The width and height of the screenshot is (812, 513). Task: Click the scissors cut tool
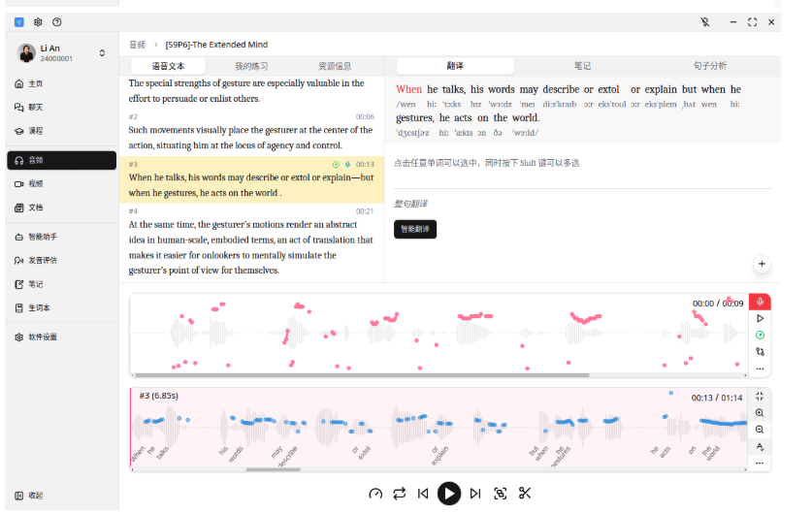525,494
